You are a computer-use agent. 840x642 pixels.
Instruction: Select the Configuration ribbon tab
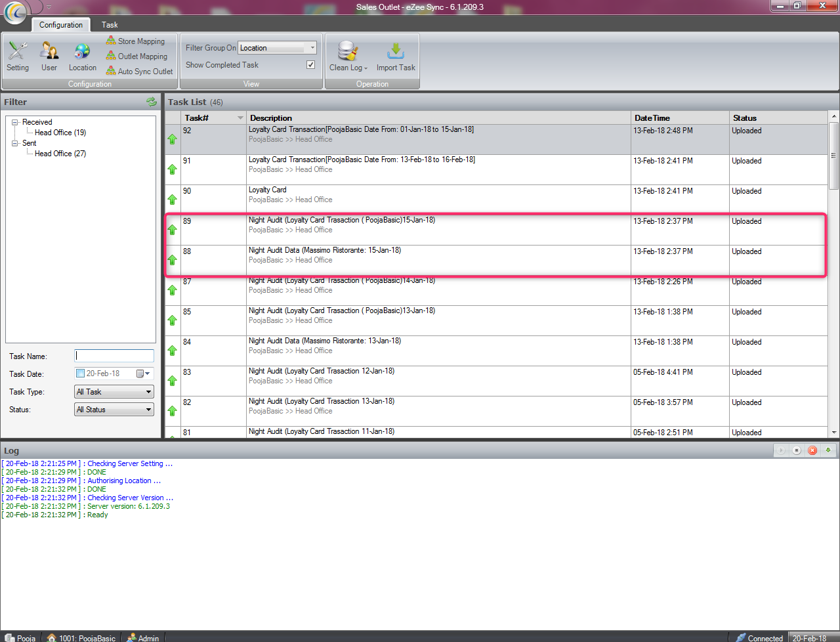pos(61,25)
